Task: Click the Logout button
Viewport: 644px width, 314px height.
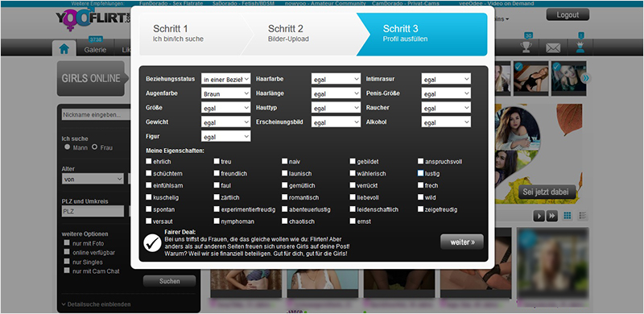Action: tap(568, 14)
